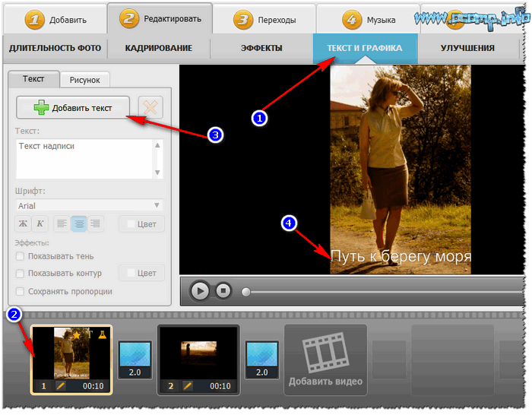Click the Добавить текст button
The height and width of the screenshot is (415, 532).
[73, 108]
